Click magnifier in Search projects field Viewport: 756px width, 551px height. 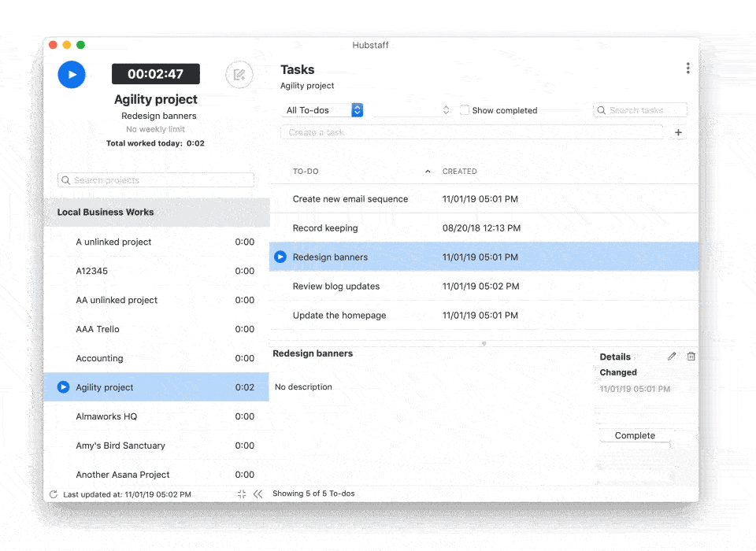pyautogui.click(x=65, y=180)
